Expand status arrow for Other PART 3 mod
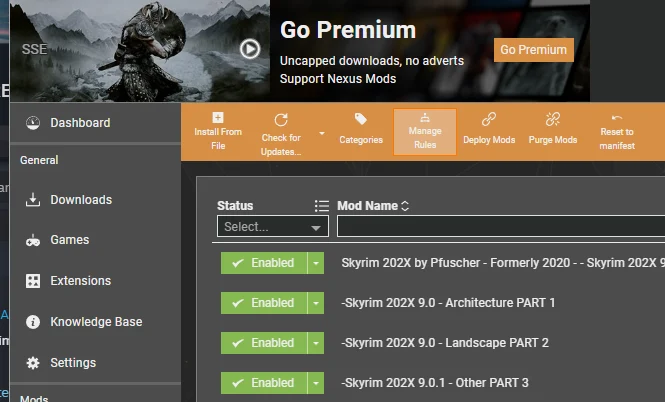 317,383
